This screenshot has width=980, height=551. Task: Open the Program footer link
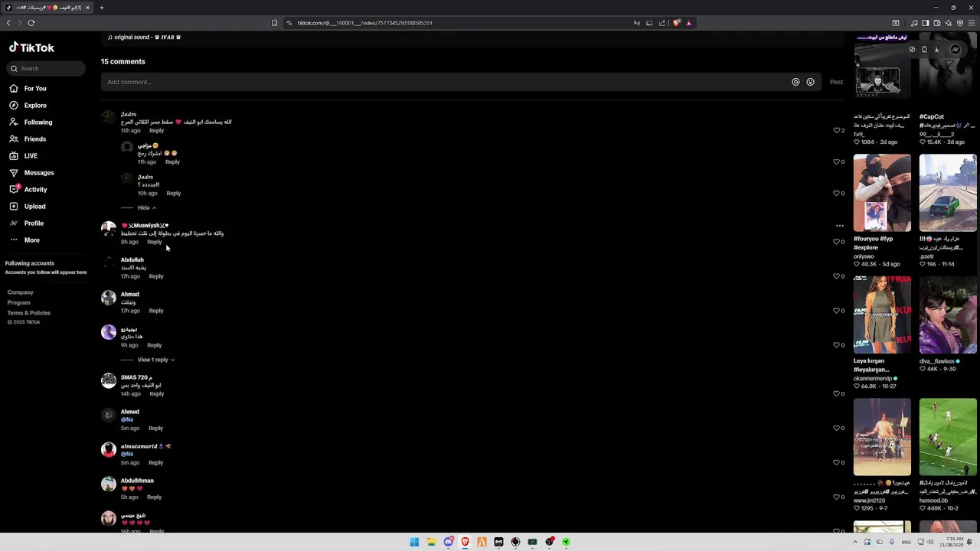19,302
